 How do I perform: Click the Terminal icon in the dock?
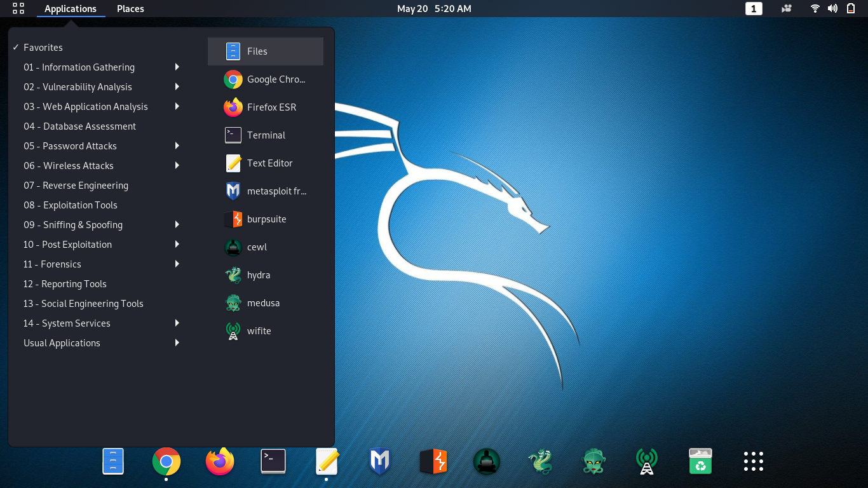coord(273,461)
